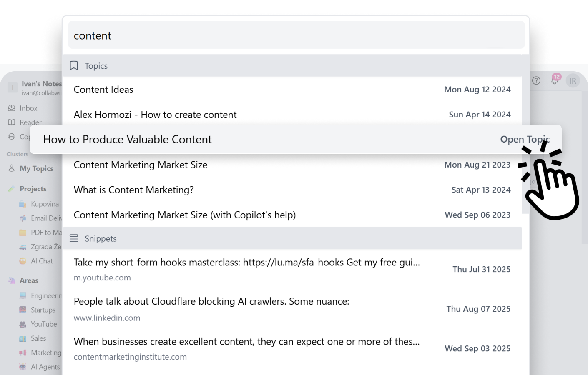Click the search field containing "content"
This screenshot has height=375, width=588.
pyautogui.click(x=296, y=36)
